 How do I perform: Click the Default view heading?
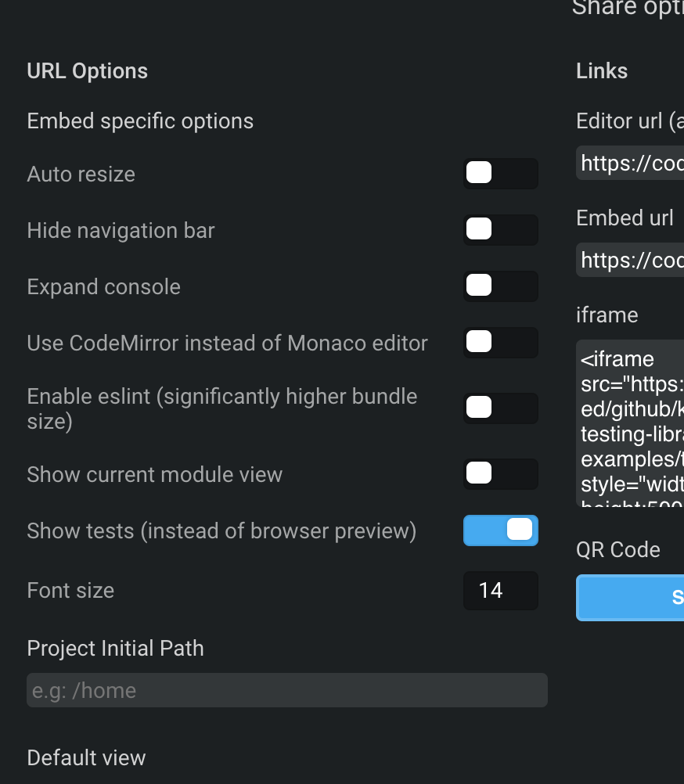[x=86, y=758]
